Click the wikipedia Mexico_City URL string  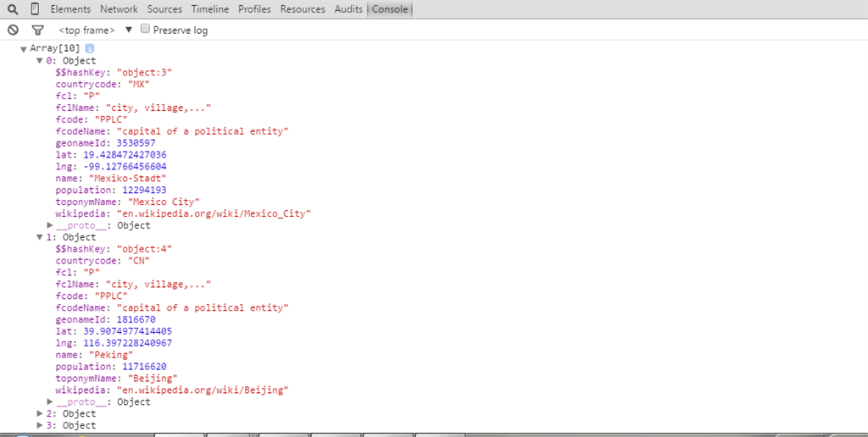[x=214, y=213]
